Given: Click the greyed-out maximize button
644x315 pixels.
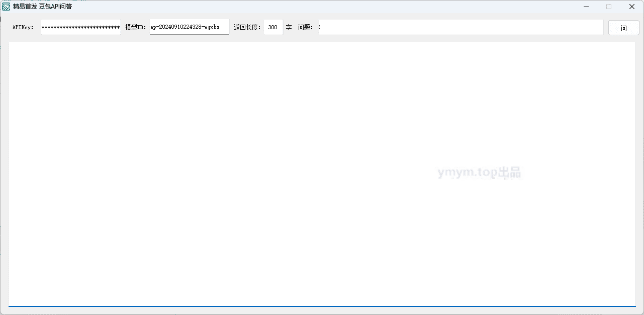Looking at the screenshot, I should [609, 7].
